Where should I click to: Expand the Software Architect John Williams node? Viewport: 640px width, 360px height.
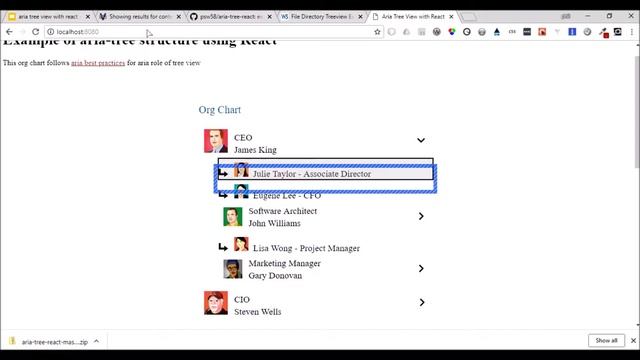pos(421,216)
